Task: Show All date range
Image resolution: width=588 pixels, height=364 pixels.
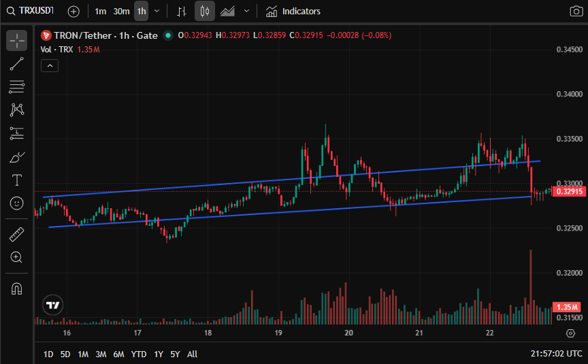Action: 192,354
